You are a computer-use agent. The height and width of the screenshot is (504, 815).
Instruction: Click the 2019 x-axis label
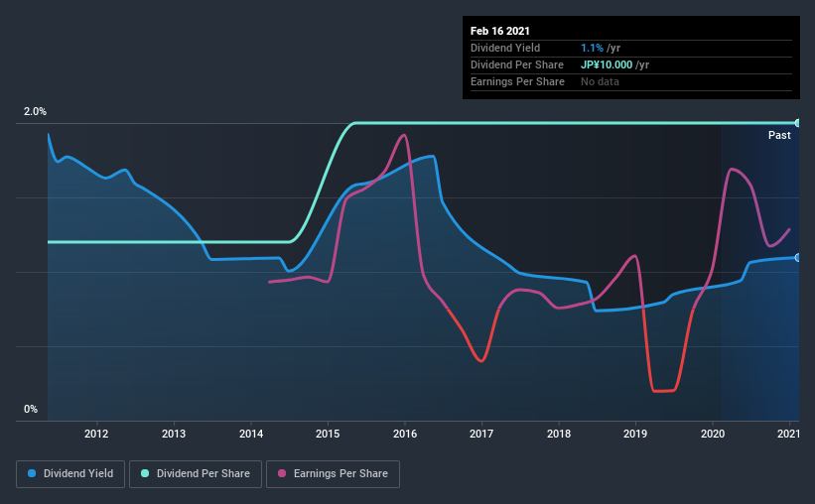[x=635, y=434]
